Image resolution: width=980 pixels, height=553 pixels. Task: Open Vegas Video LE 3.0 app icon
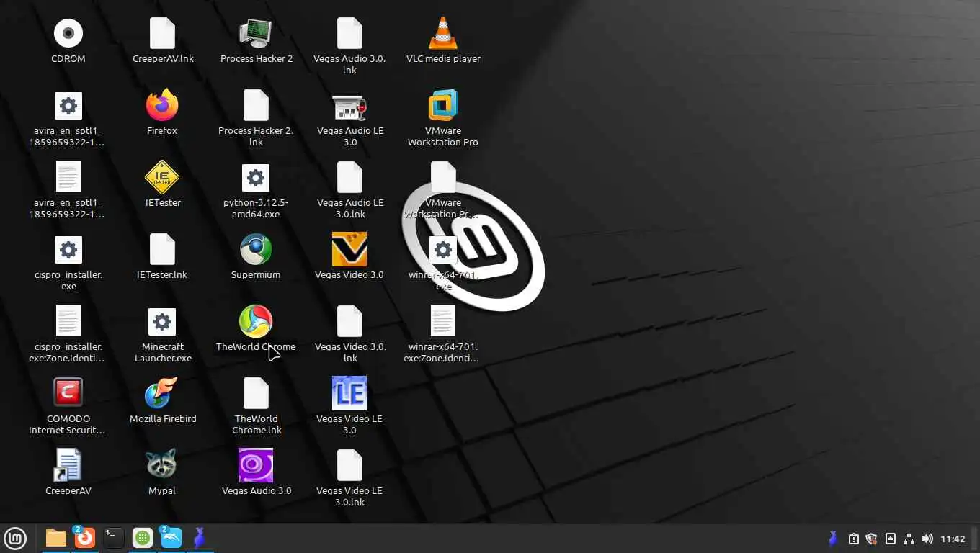tap(349, 393)
